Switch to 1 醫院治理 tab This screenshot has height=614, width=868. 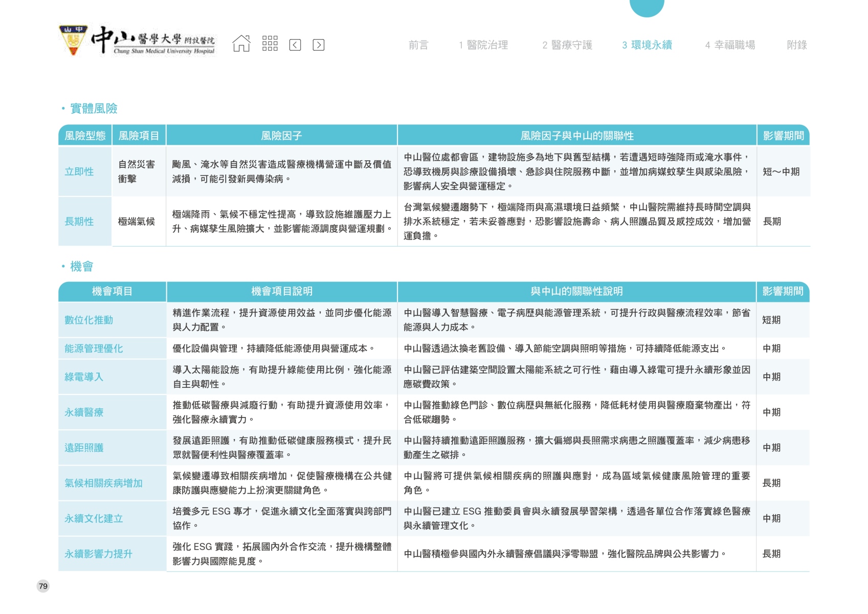483,45
